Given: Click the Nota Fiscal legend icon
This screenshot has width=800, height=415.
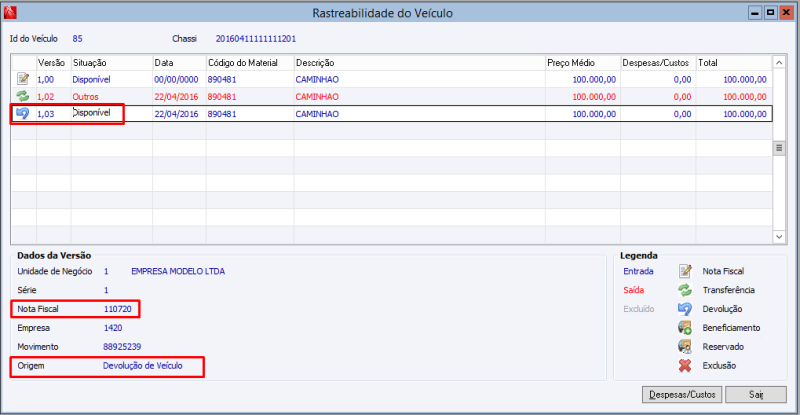Looking at the screenshot, I should tap(685, 271).
